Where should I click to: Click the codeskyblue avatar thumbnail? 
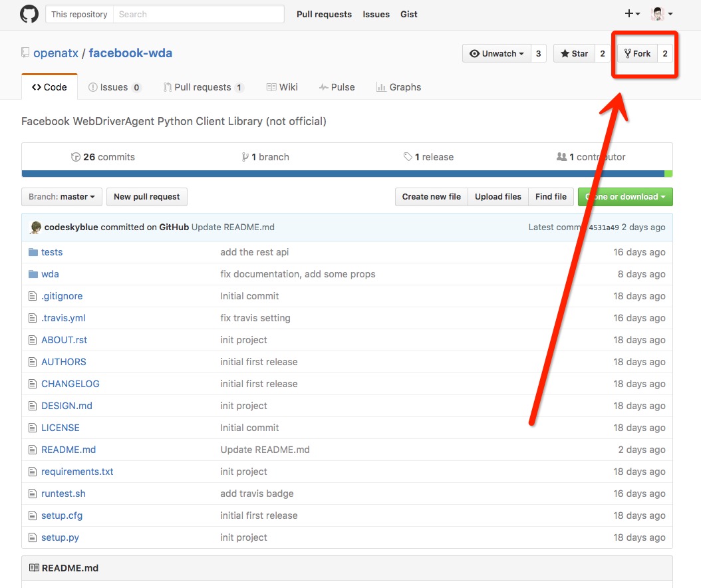35,227
